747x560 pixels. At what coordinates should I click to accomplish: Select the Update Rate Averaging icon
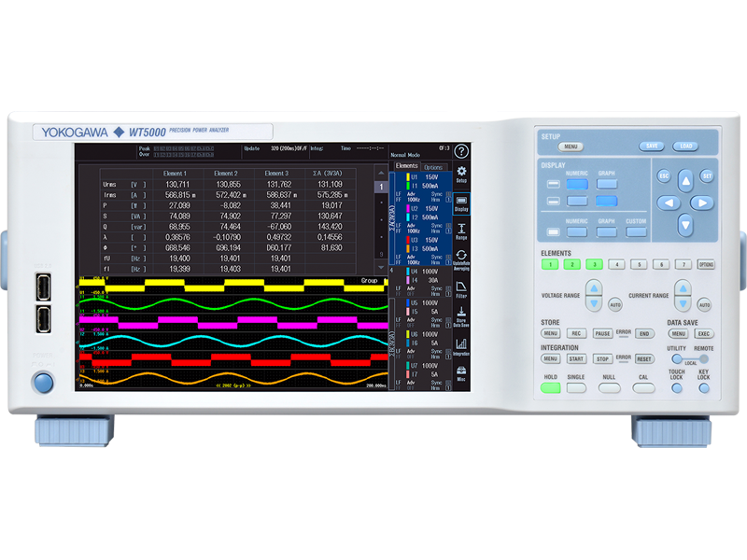(461, 259)
